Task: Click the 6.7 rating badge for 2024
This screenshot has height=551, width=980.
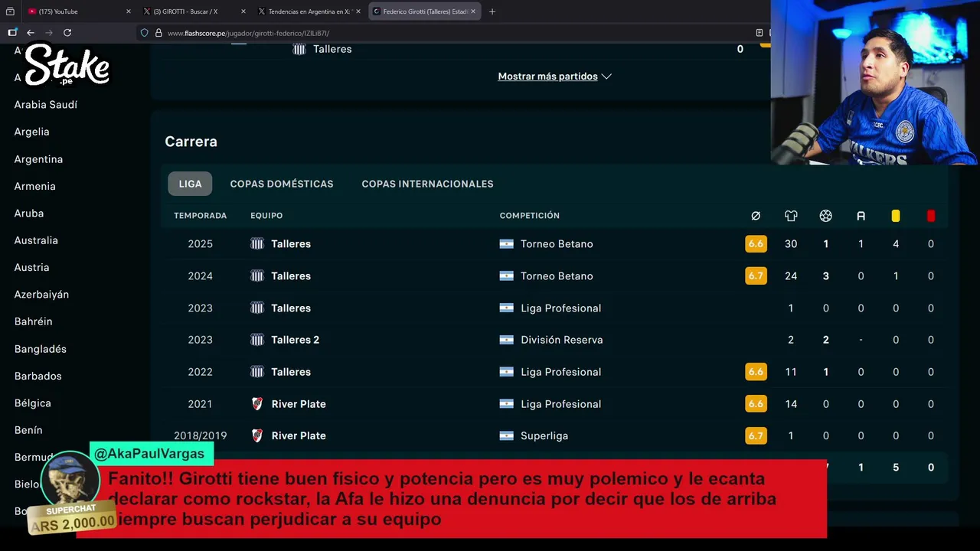Action: [756, 276]
